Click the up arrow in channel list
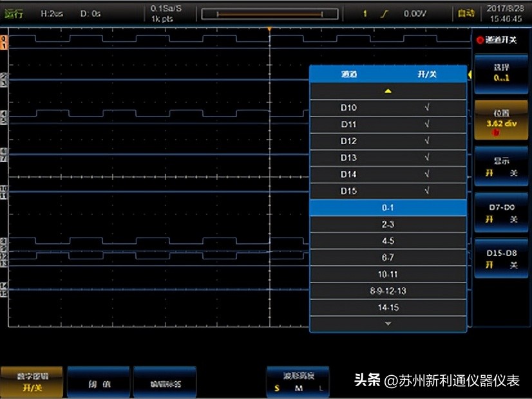 click(x=388, y=90)
